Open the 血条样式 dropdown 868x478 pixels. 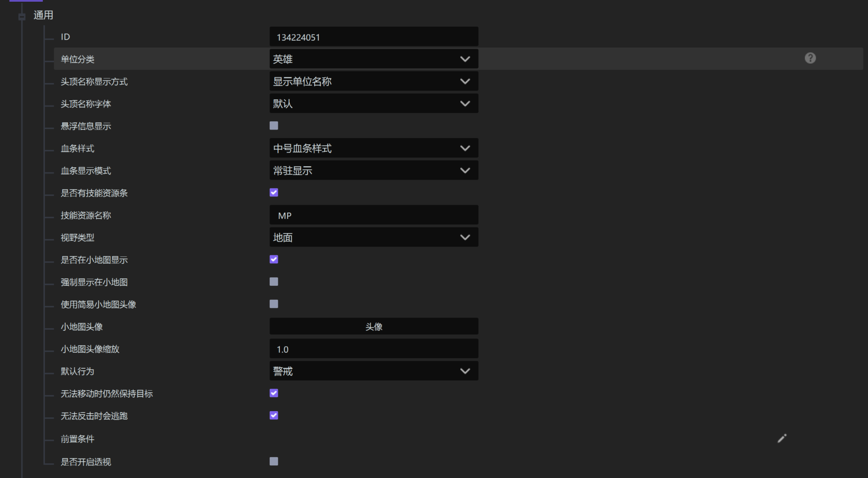374,148
